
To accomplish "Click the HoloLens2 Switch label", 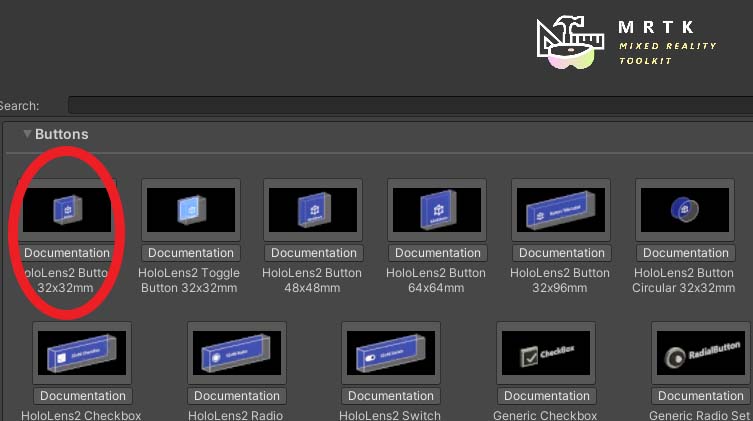I will click(x=389, y=415).
